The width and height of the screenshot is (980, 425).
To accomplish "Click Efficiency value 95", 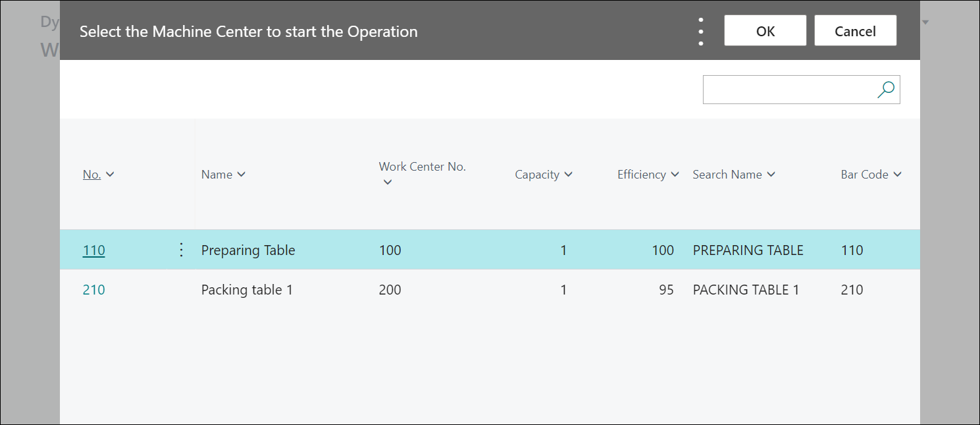I will tap(666, 290).
